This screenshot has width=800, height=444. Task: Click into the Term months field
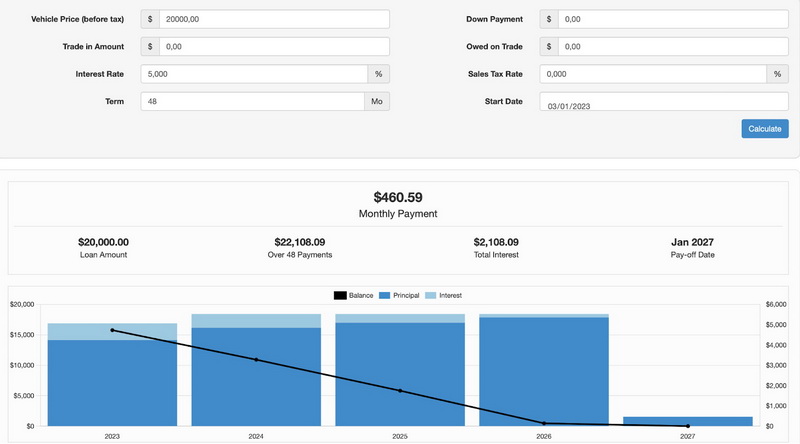pos(253,101)
